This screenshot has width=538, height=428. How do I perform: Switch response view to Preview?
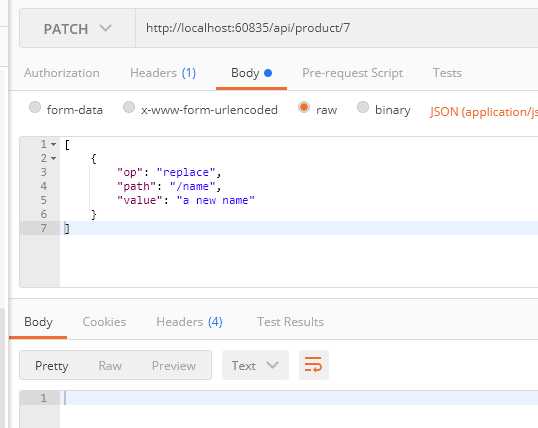coord(174,366)
